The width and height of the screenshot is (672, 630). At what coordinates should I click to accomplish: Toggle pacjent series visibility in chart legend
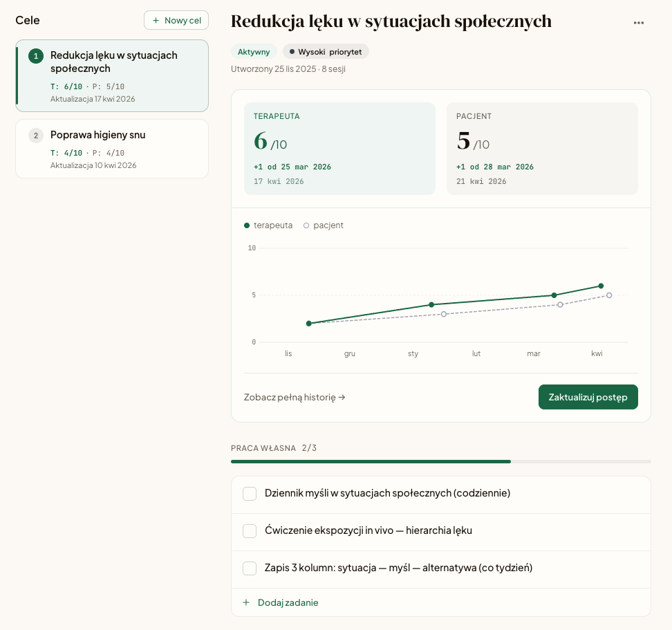point(323,225)
